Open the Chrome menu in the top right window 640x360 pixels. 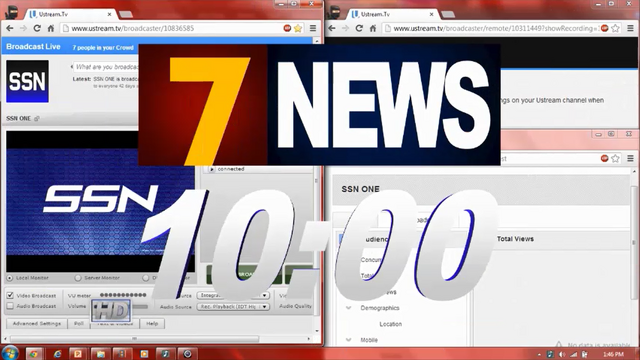pos(630,28)
